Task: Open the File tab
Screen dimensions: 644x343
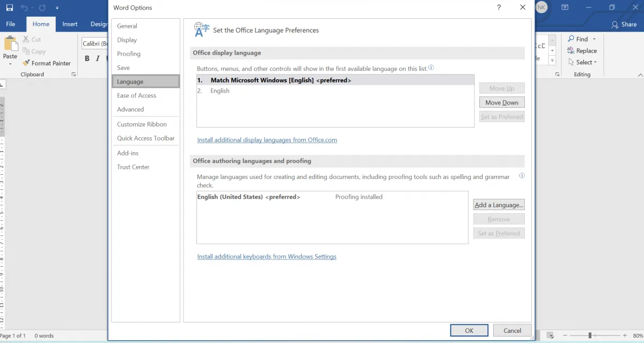Action: (x=10, y=24)
